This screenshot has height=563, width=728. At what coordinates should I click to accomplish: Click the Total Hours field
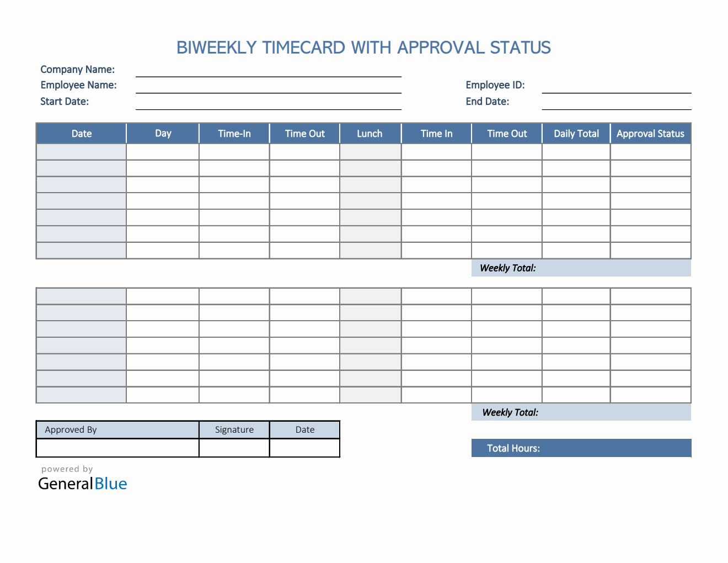pyautogui.click(x=581, y=448)
